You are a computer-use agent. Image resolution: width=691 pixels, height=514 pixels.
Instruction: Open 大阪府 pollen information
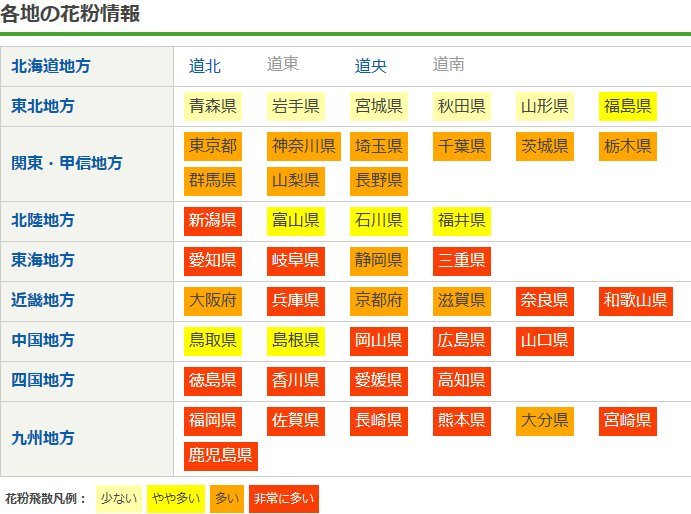pos(212,300)
